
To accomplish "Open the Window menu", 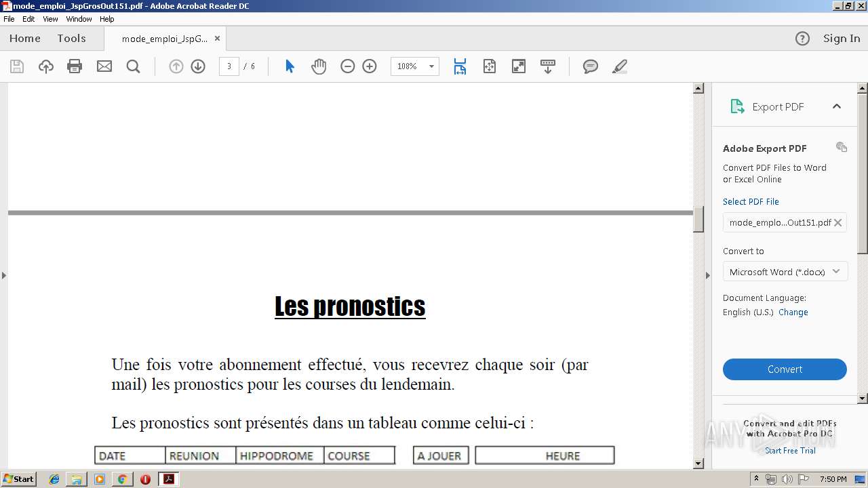I will pos(79,19).
